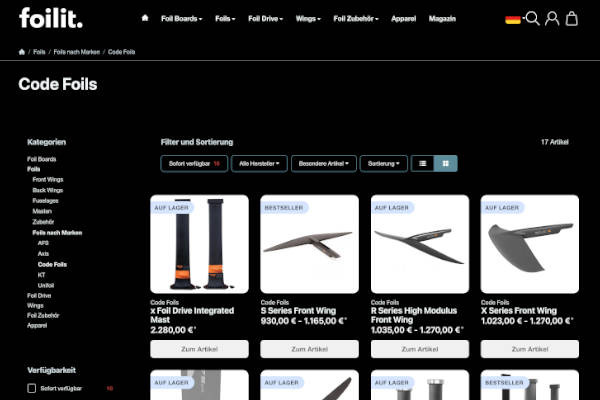Image resolution: width=600 pixels, height=400 pixels.
Task: Click the foilit. logo
Action: (x=51, y=18)
